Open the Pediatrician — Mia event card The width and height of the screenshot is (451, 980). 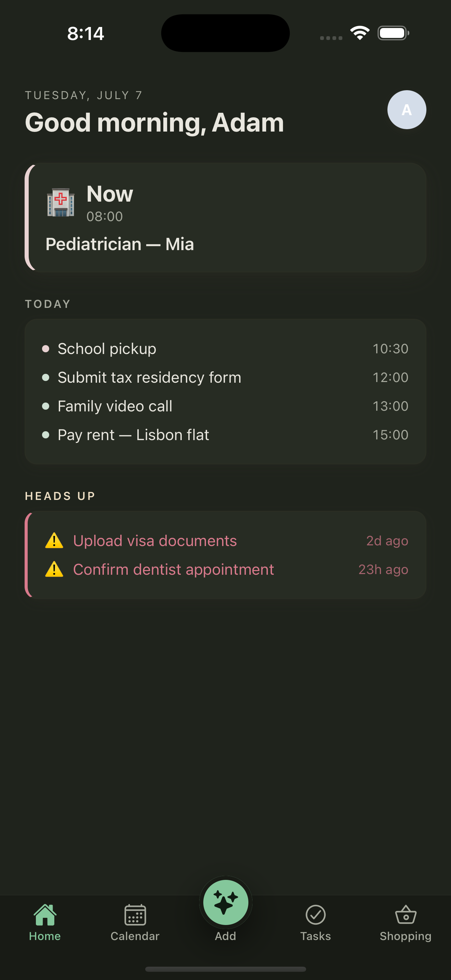coord(225,218)
